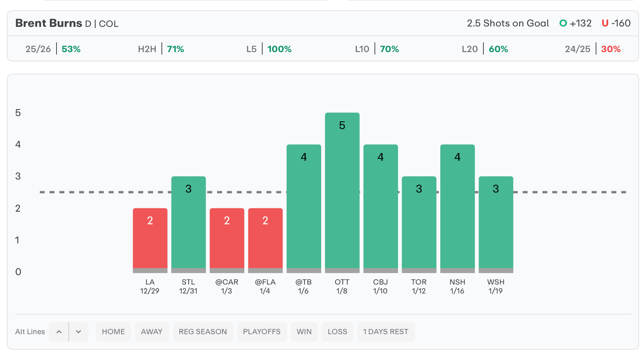The image size is (644, 359).
Task: Enable the REG SEASON filter
Action: click(203, 332)
